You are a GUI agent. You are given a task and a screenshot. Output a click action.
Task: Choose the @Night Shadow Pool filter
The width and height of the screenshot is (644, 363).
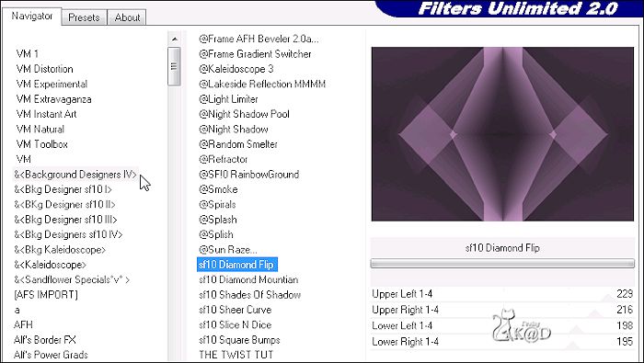pos(245,114)
